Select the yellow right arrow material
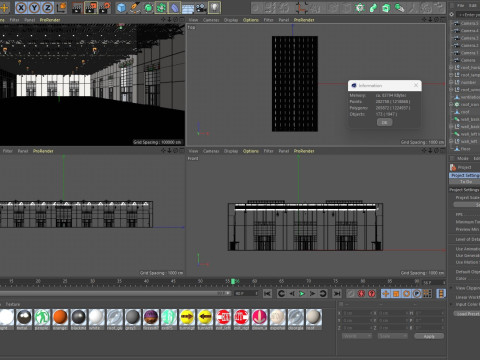The width and height of the screenshot is (480, 360). (x=187, y=317)
